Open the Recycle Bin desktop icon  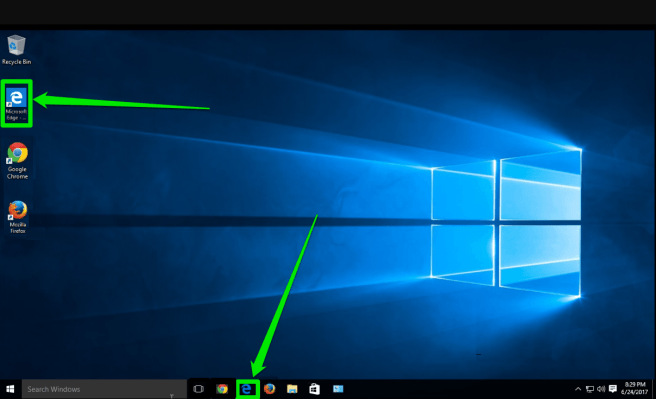[16, 50]
